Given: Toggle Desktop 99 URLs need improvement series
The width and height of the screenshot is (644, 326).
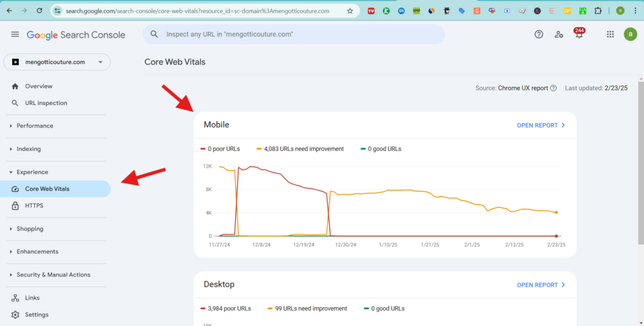Looking at the screenshot, I should (x=307, y=308).
